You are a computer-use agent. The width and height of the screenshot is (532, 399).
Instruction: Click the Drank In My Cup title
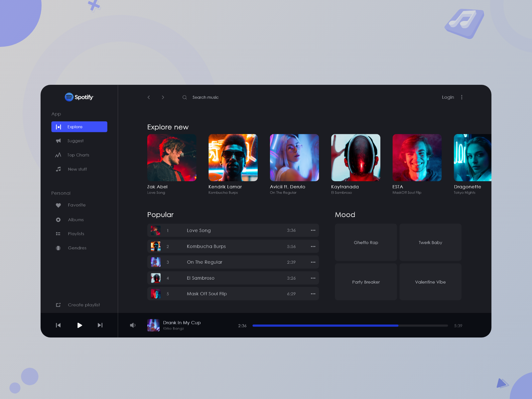pyautogui.click(x=182, y=323)
